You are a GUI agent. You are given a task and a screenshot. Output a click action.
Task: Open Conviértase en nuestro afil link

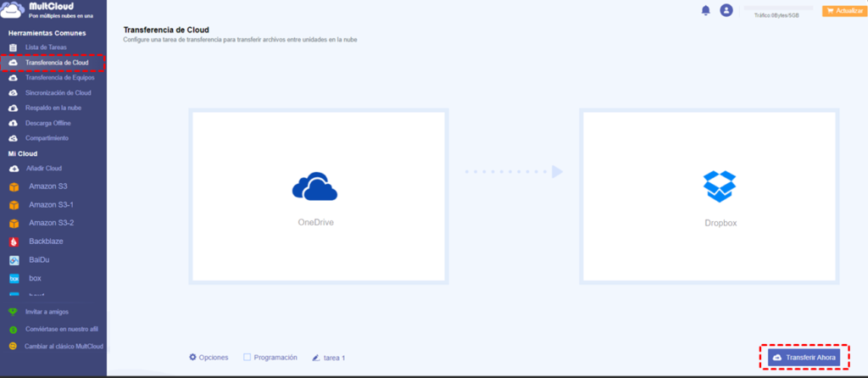point(61,330)
